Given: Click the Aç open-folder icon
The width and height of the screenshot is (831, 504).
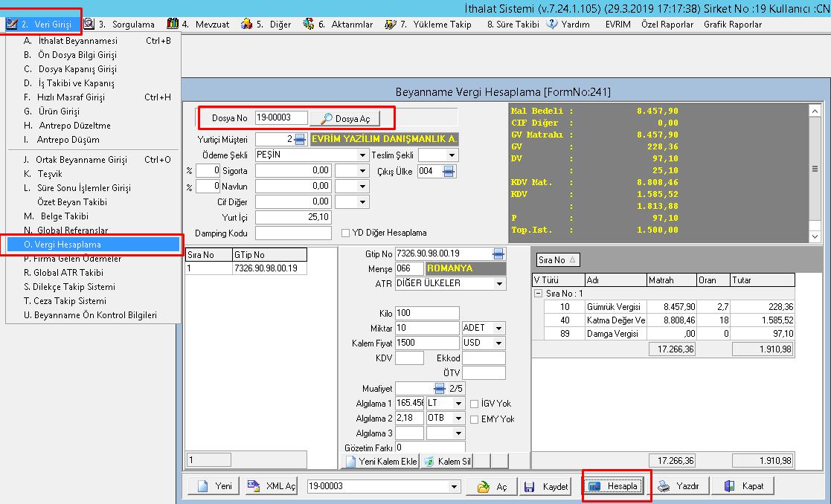Looking at the screenshot, I should [x=484, y=486].
